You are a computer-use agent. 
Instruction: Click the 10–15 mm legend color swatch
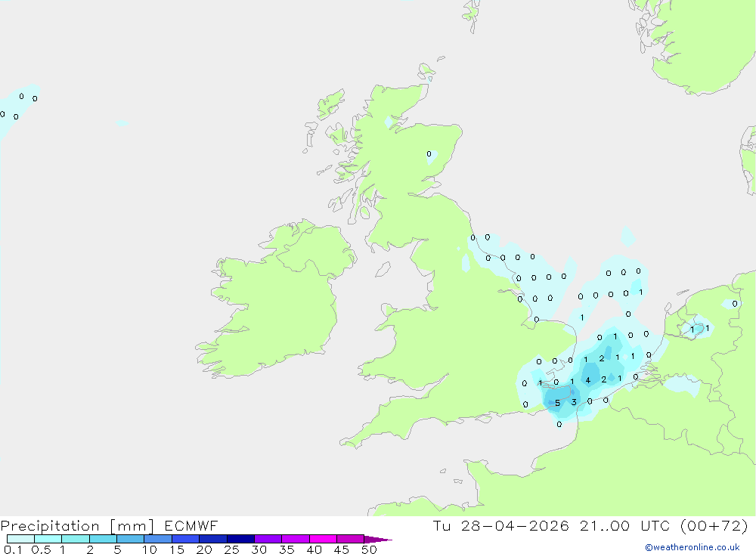[x=158, y=539]
